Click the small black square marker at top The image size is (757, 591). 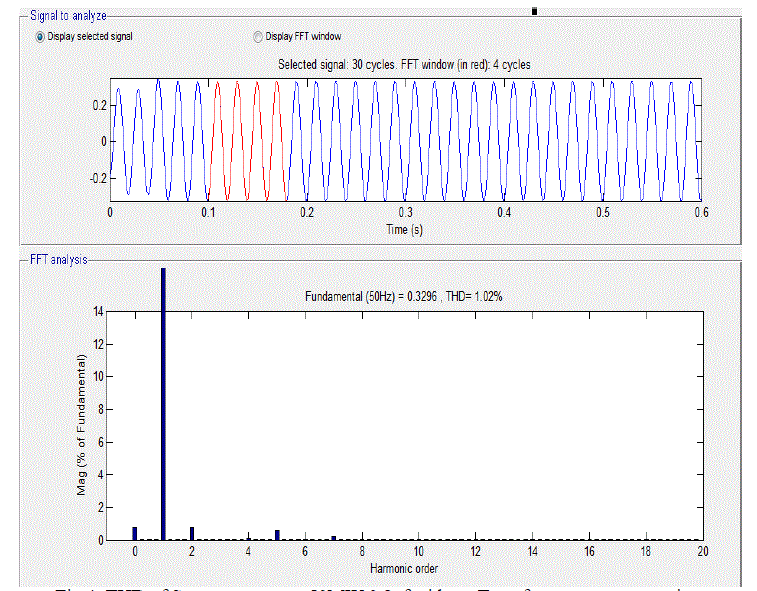coord(534,11)
